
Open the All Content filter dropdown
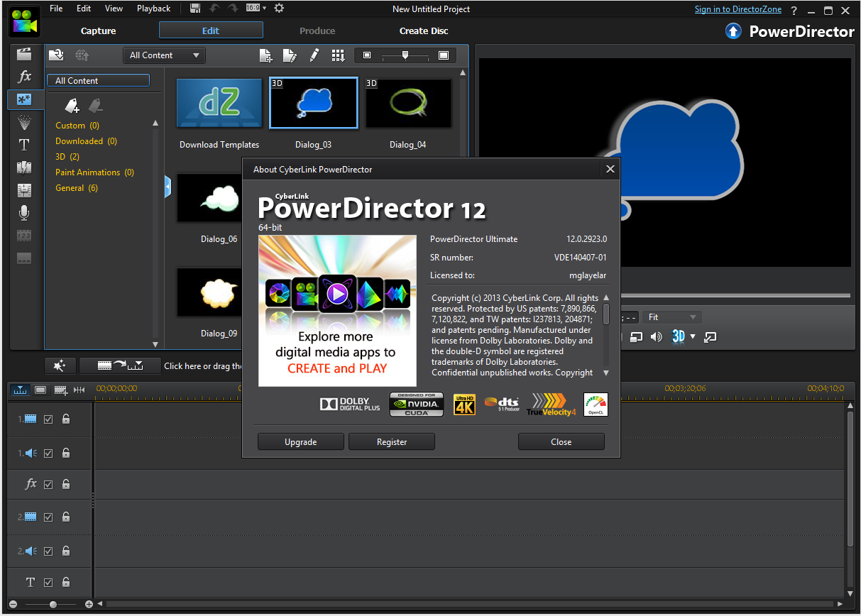(x=165, y=55)
